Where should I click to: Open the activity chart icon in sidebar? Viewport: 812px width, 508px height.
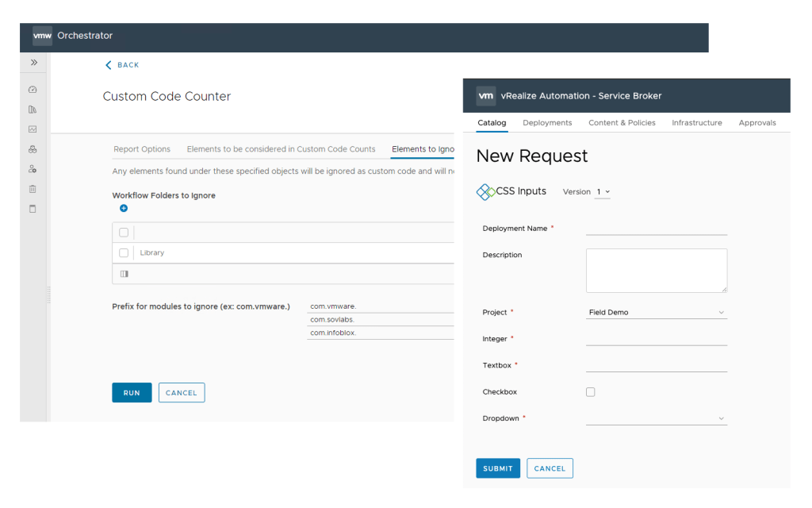pyautogui.click(x=33, y=129)
